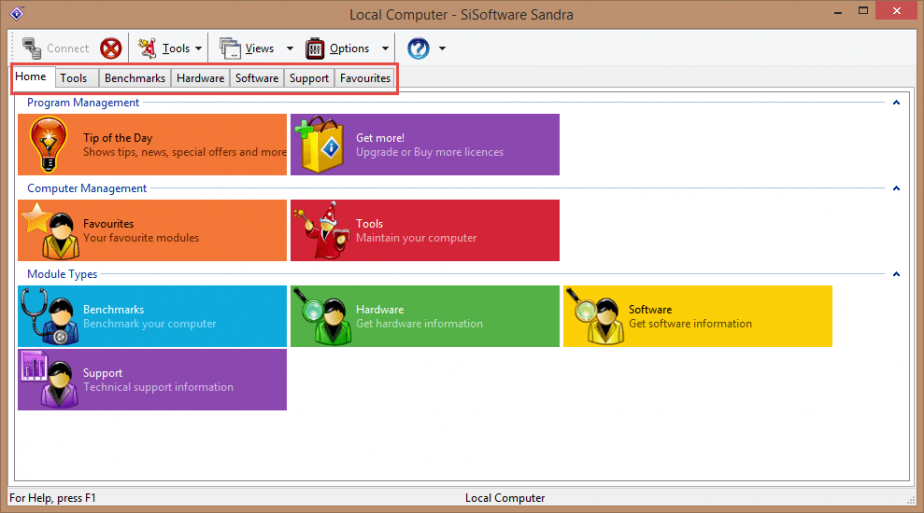Image resolution: width=924 pixels, height=513 pixels.
Task: Click the blue Help question mark icon
Action: (x=418, y=48)
